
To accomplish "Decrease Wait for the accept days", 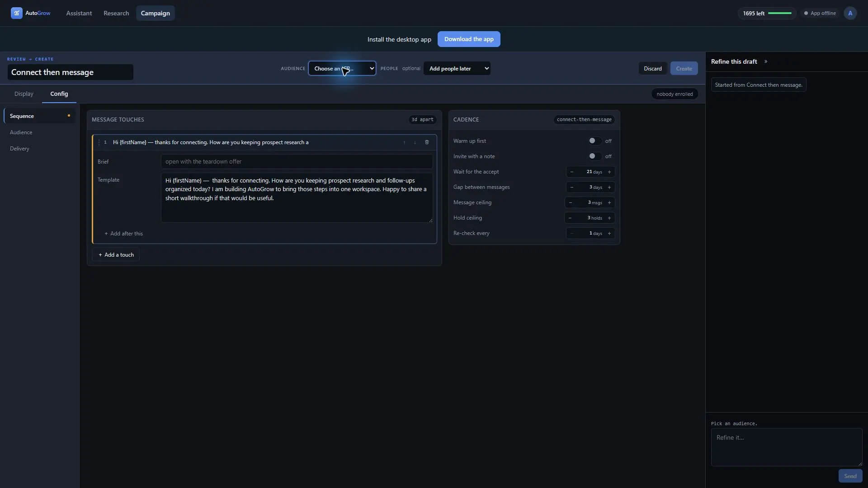I will click(572, 172).
